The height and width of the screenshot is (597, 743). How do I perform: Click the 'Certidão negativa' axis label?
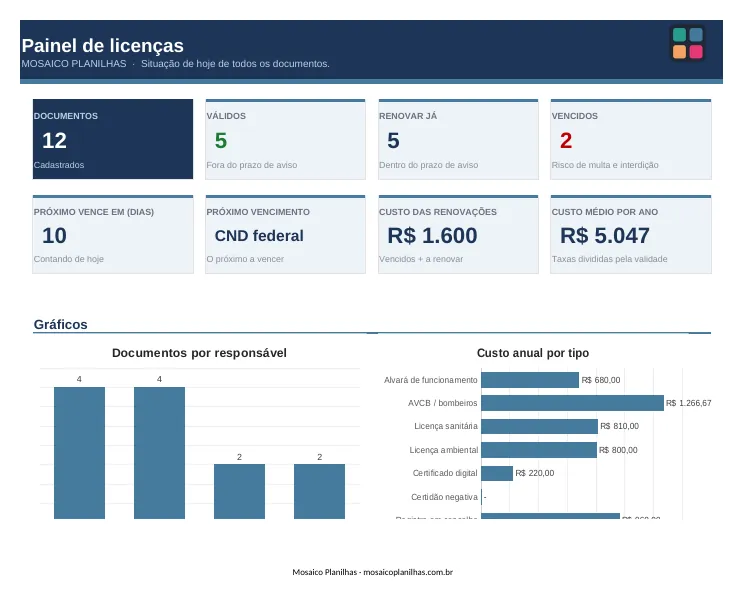(444, 497)
